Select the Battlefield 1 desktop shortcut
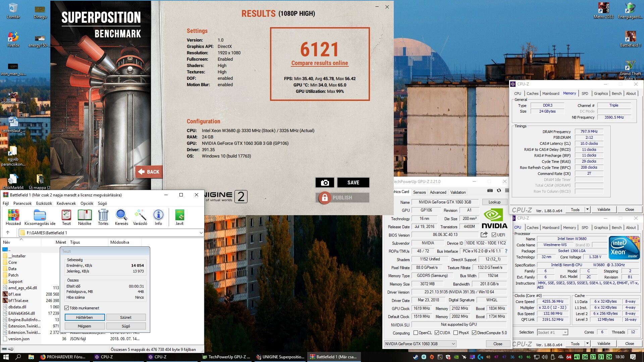The image size is (644, 362). point(630,39)
